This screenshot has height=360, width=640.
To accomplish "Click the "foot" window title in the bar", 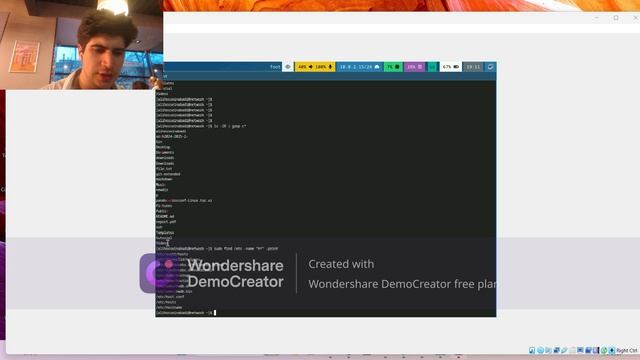I will [x=275, y=67].
